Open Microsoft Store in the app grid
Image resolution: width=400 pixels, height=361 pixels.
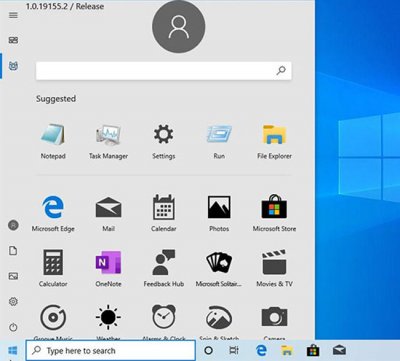[274, 207]
